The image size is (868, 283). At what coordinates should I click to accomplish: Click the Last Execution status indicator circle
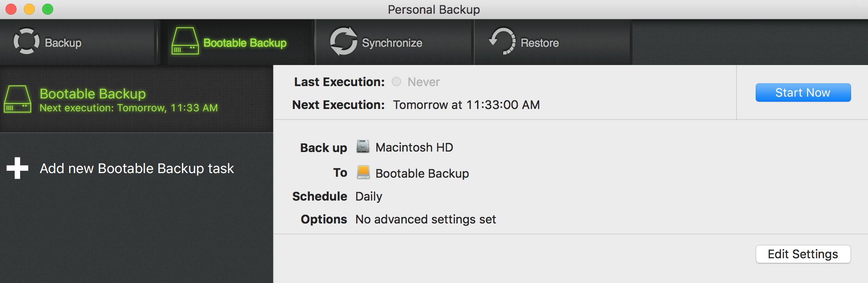[396, 82]
